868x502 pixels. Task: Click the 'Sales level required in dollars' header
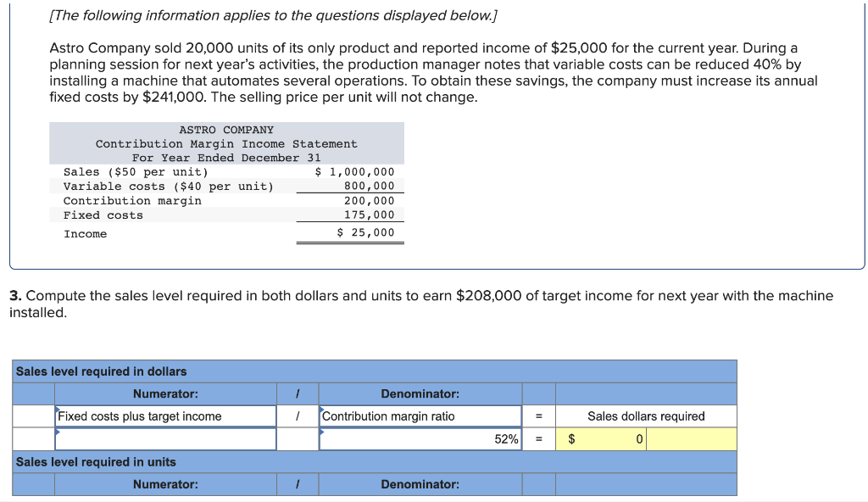[x=102, y=371]
